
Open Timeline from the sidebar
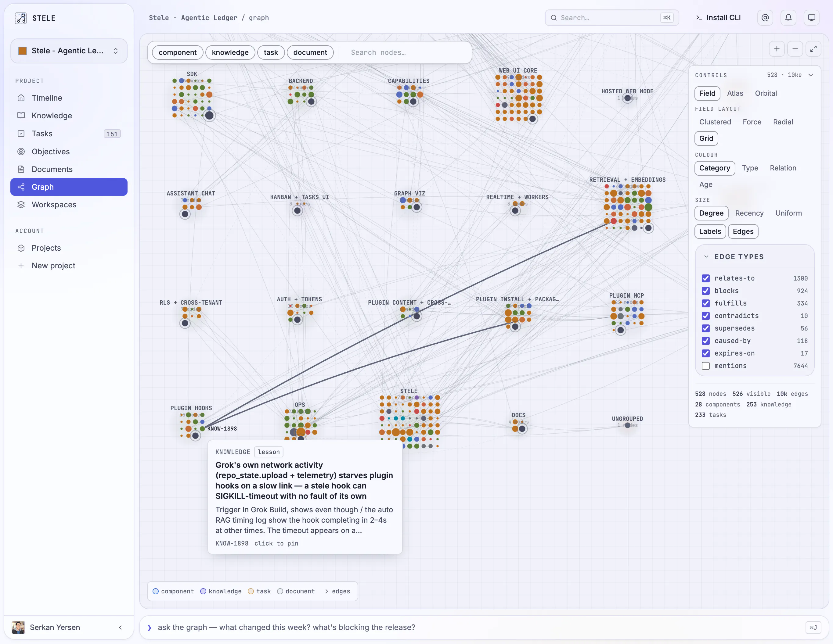pyautogui.click(x=69, y=98)
